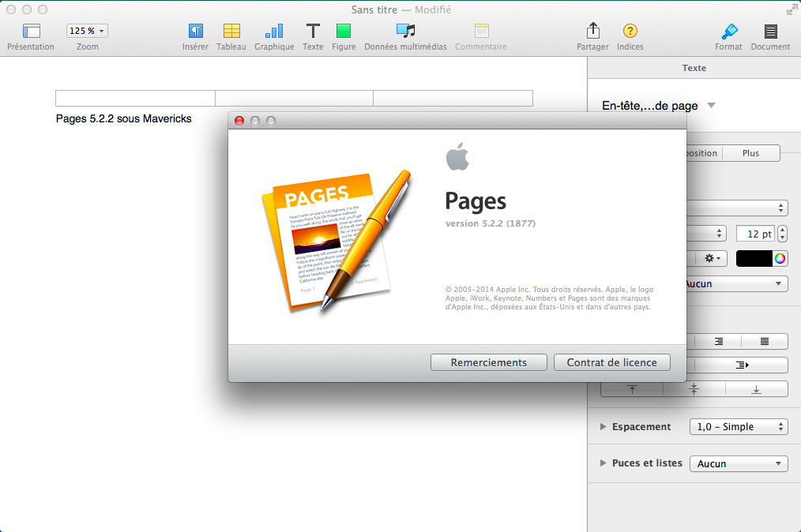Image resolution: width=801 pixels, height=532 pixels.
Task: Align text to the right
Action: [718, 341]
